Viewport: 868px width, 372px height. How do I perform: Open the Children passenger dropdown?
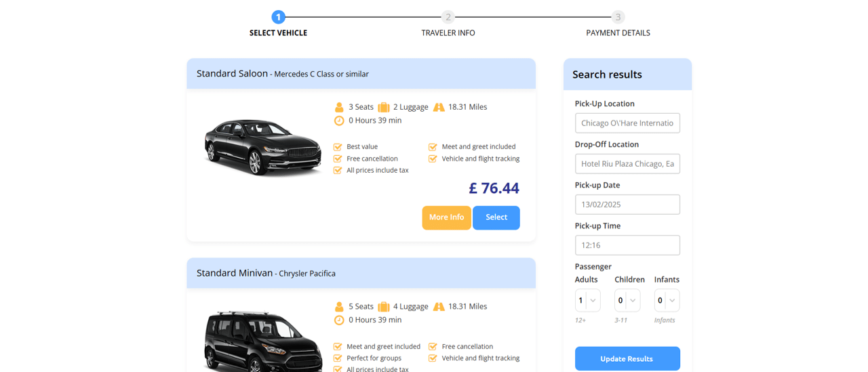(627, 300)
